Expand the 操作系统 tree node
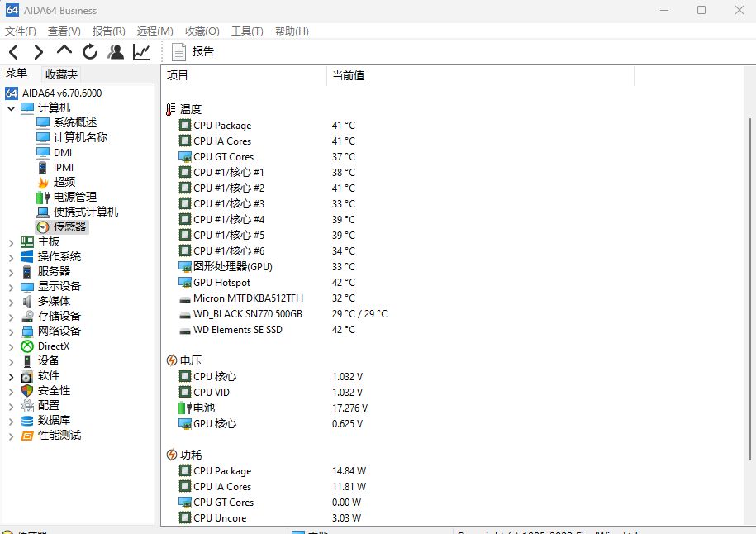756x534 pixels. [x=11, y=258]
